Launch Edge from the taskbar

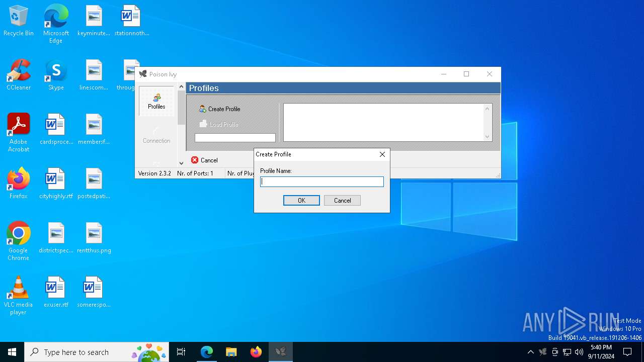(207, 352)
